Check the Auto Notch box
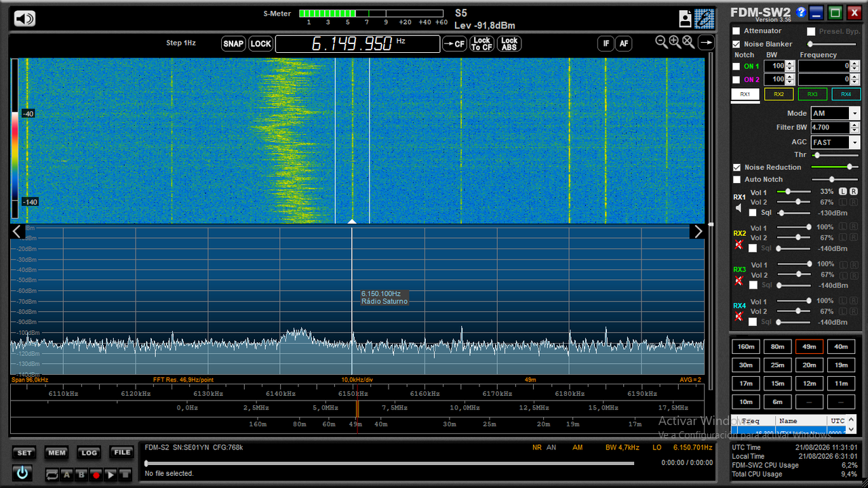 pos(736,180)
